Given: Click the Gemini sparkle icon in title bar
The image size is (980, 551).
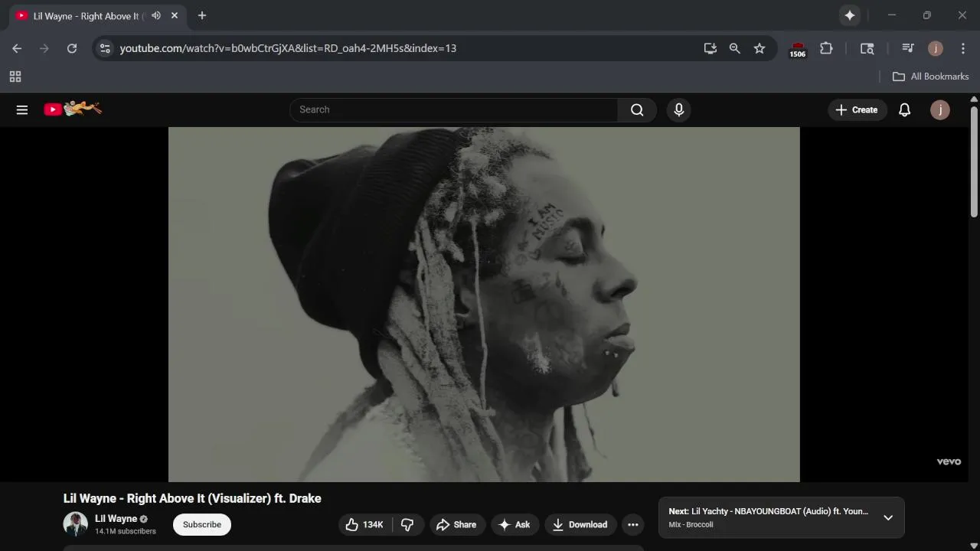Looking at the screenshot, I should [849, 15].
